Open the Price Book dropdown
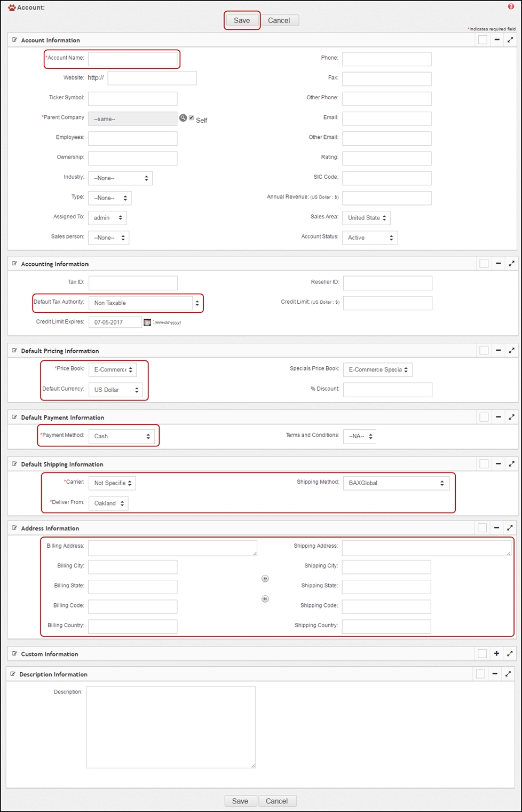Screen dimensions: 522x812 pyautogui.click(x=113, y=369)
